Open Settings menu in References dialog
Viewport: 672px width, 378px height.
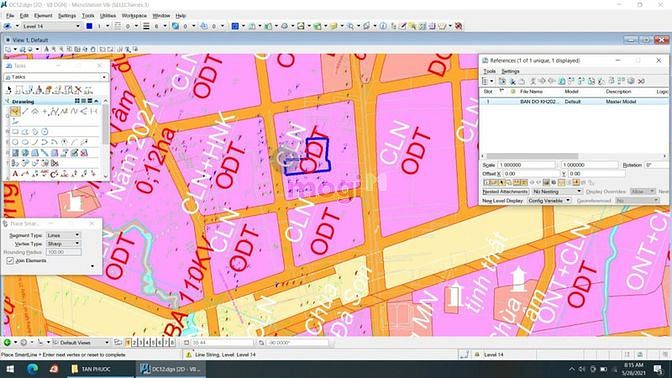tap(510, 71)
